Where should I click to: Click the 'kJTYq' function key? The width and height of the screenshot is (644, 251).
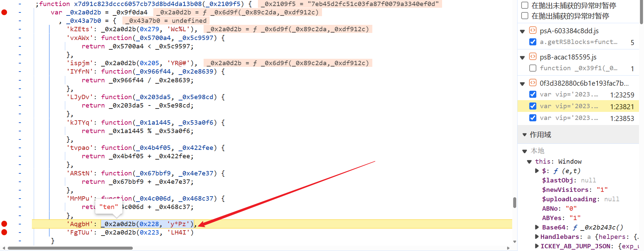(x=80, y=123)
